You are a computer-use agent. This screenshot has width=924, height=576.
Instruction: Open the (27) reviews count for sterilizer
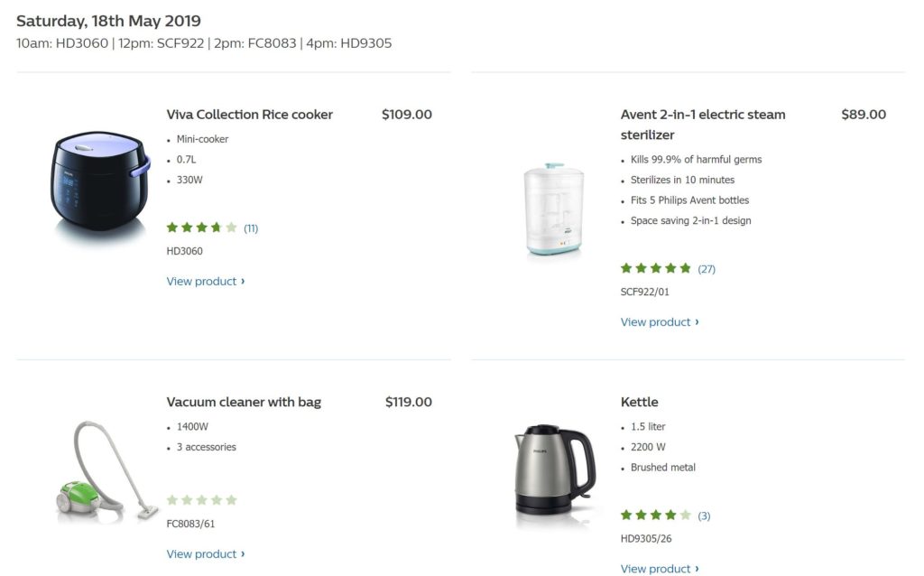tap(707, 269)
